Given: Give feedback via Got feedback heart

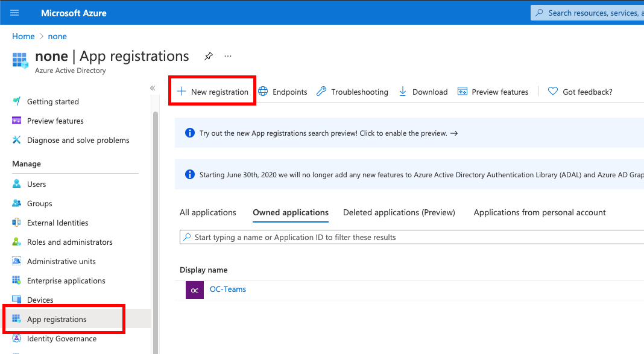Looking at the screenshot, I should [x=552, y=91].
